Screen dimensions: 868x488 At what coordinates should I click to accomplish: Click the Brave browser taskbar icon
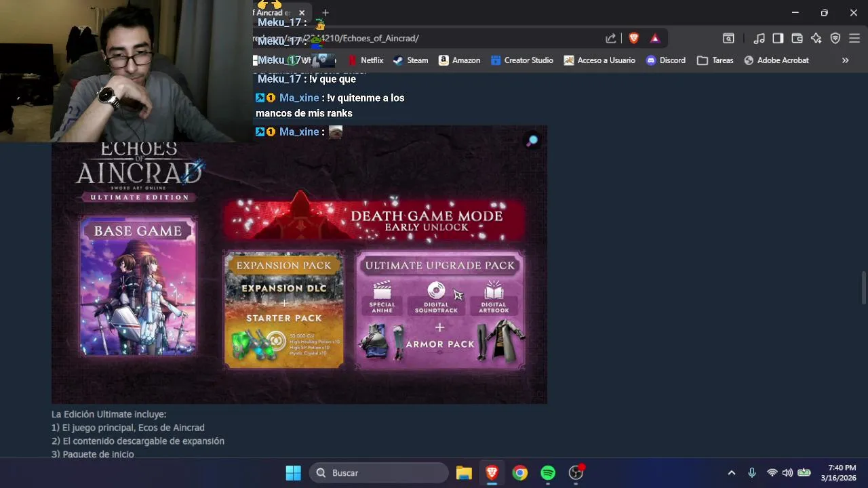point(492,473)
